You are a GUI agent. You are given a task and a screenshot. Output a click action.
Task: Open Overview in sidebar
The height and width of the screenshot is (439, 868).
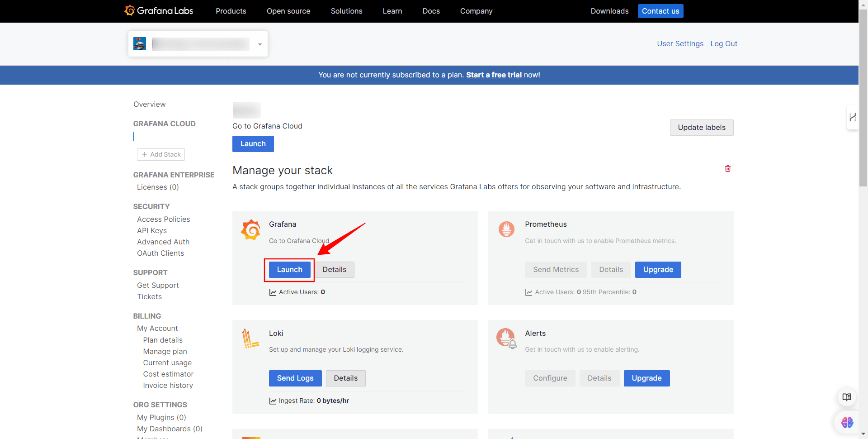coord(150,104)
